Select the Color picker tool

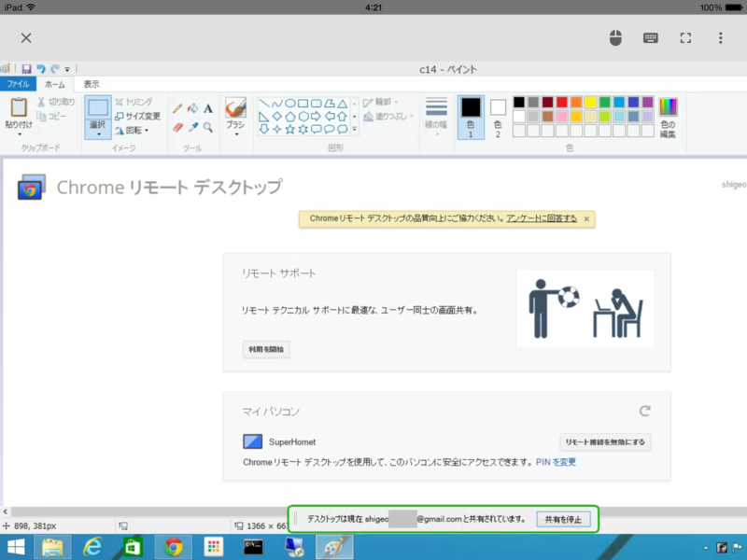tap(192, 125)
